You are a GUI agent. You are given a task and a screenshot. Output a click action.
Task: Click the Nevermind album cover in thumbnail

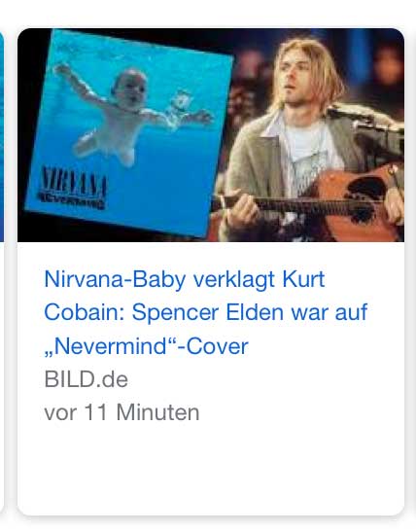pyautogui.click(x=129, y=133)
